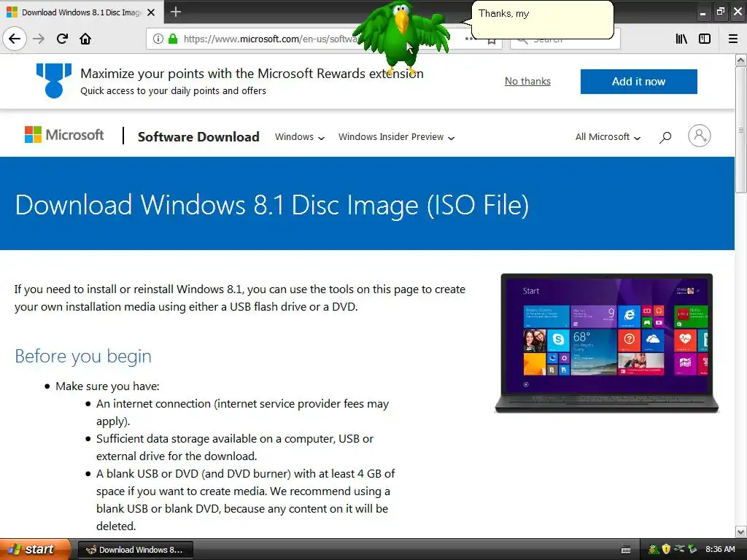The image size is (747, 560).
Task: Click the page title Download Windows 8.1 Disc Image
Action: click(271, 205)
